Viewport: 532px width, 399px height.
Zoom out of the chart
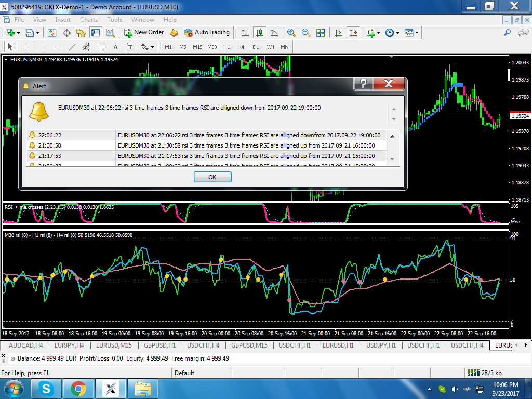pos(305,33)
